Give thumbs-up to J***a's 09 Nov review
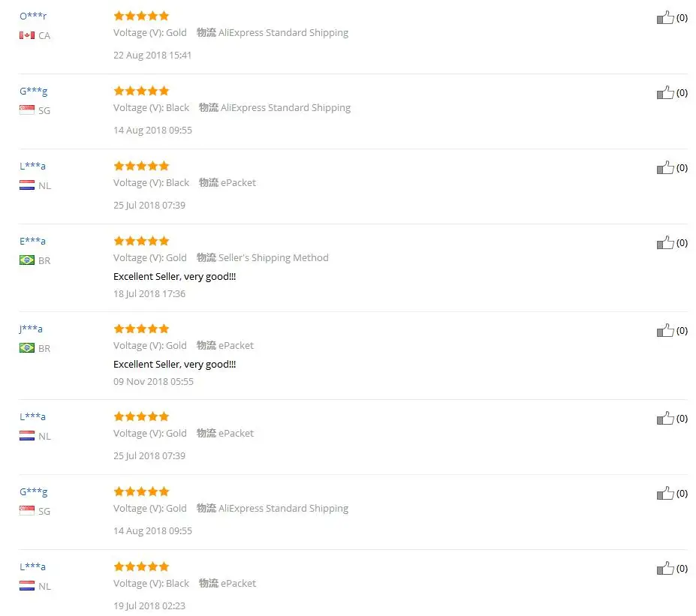 tap(665, 330)
